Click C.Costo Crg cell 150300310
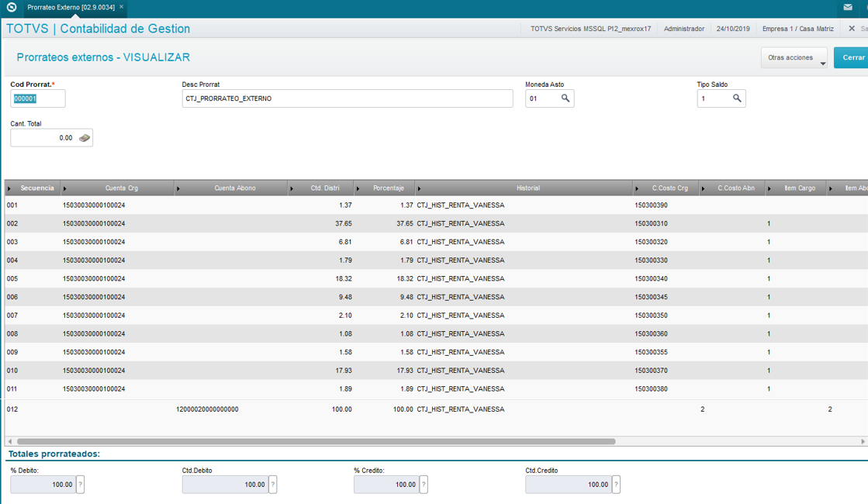The image size is (868, 504). point(651,223)
